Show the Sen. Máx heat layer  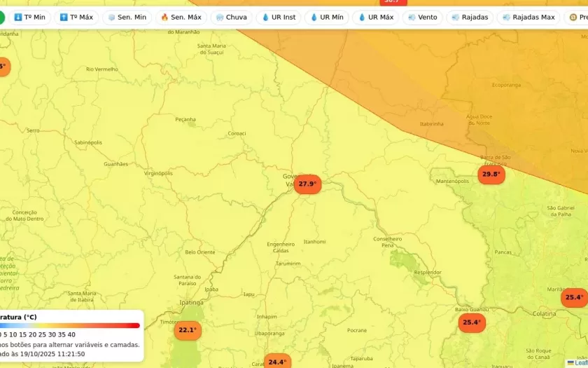181,17
